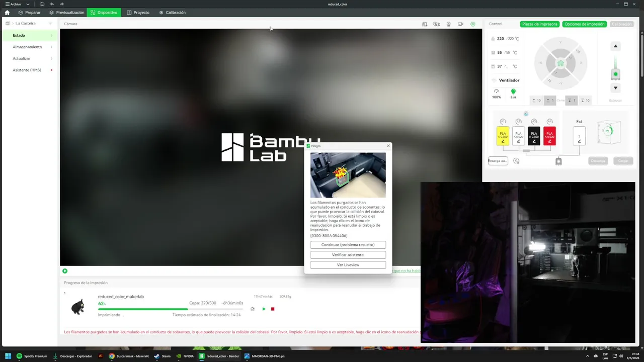Click the Cargar load button

pyautogui.click(x=623, y=161)
